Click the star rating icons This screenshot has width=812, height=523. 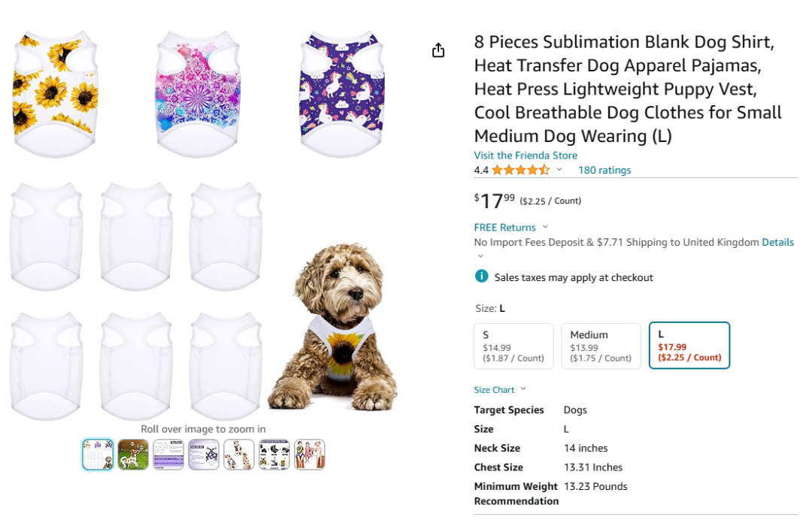tap(520, 170)
